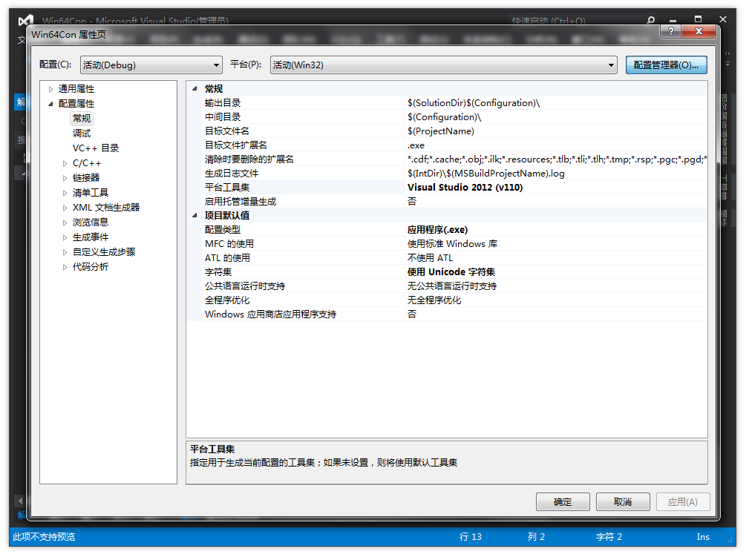
Task: Click the quick launch search magnifier icon
Action: 650,20
